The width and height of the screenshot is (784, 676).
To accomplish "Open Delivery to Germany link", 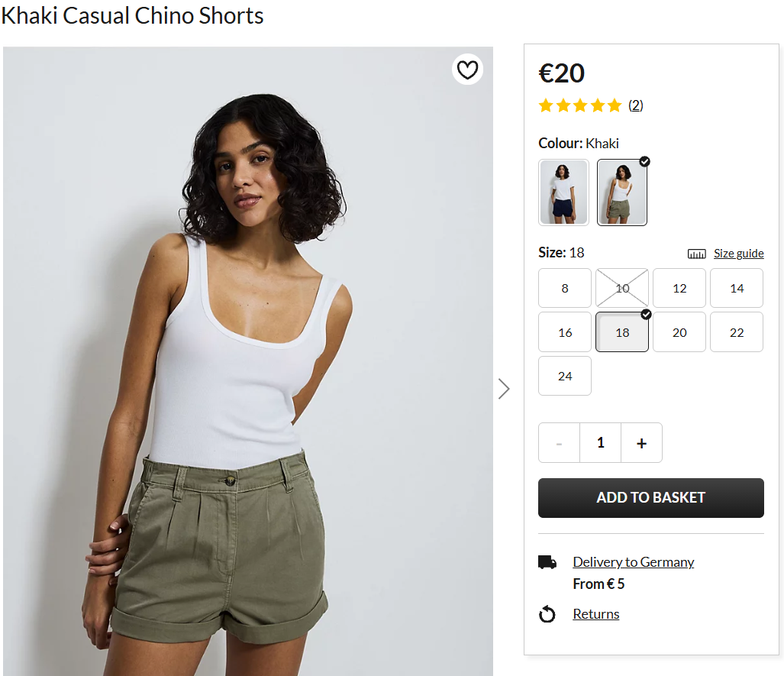I will (633, 562).
